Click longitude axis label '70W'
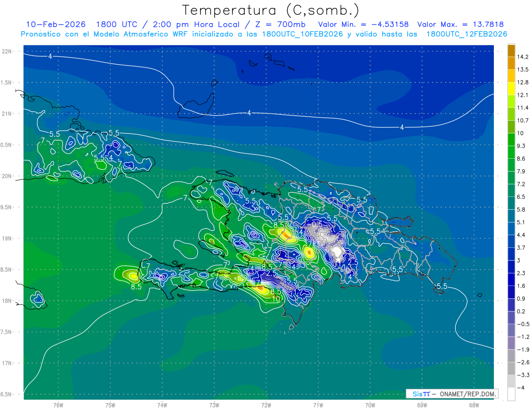The image size is (532, 411). [x=370, y=405]
